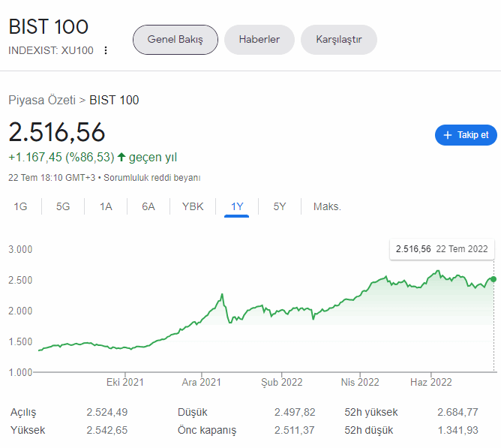The height and width of the screenshot is (448, 501).
Task: Click the Şub 2022 axis label
Action: coord(281,382)
